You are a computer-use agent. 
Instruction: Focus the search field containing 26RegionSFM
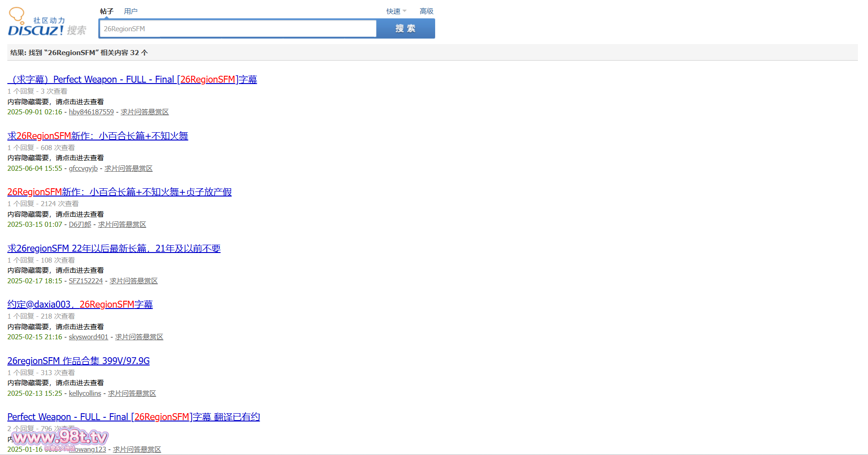point(238,28)
